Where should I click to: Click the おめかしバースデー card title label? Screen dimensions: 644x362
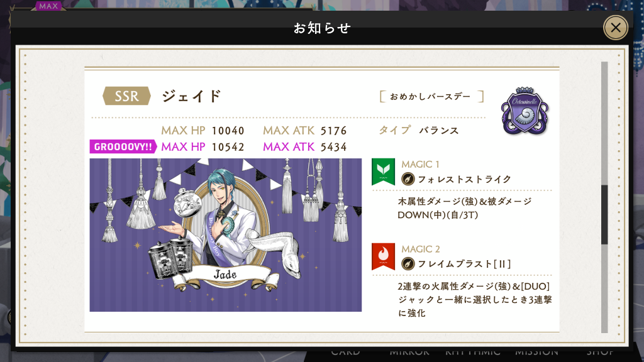tap(430, 96)
